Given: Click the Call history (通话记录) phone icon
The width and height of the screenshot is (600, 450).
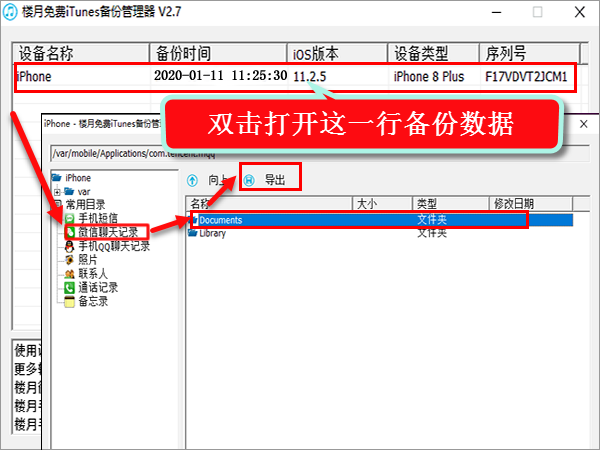Looking at the screenshot, I should pos(69,287).
